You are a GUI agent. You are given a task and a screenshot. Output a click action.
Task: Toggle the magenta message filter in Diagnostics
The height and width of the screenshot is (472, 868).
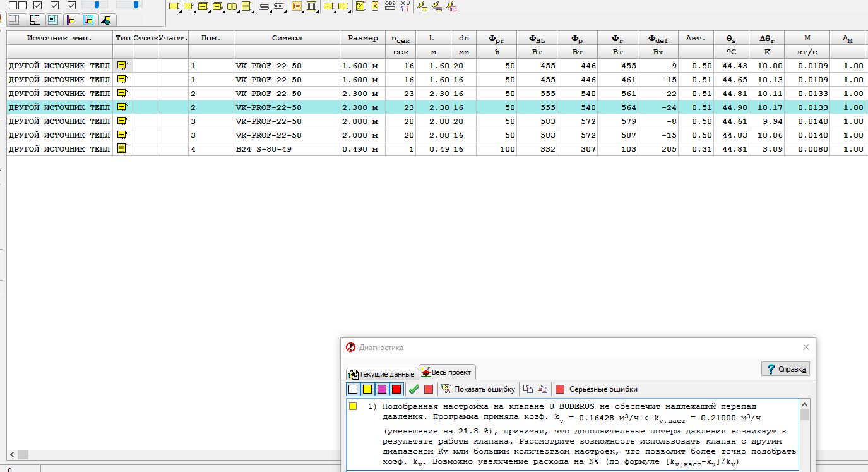(381, 389)
